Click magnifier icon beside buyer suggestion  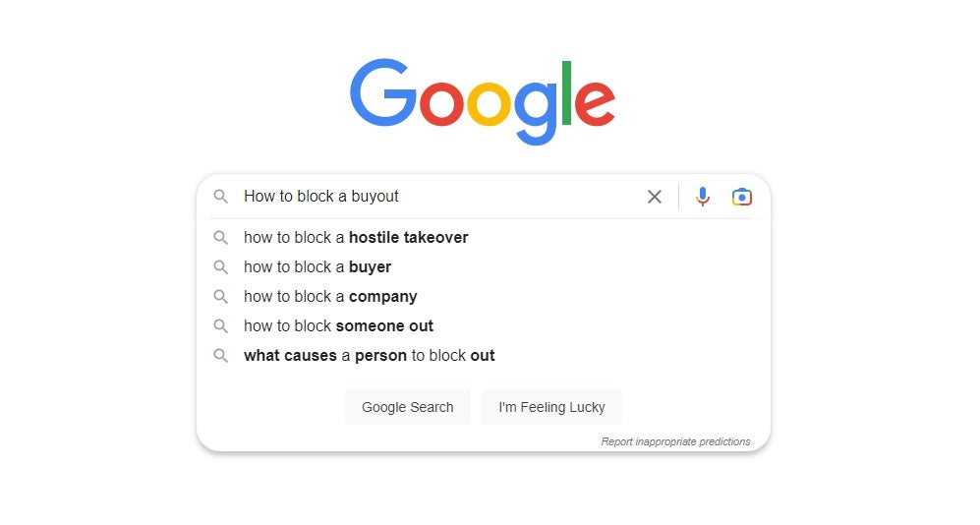pyautogui.click(x=221, y=266)
